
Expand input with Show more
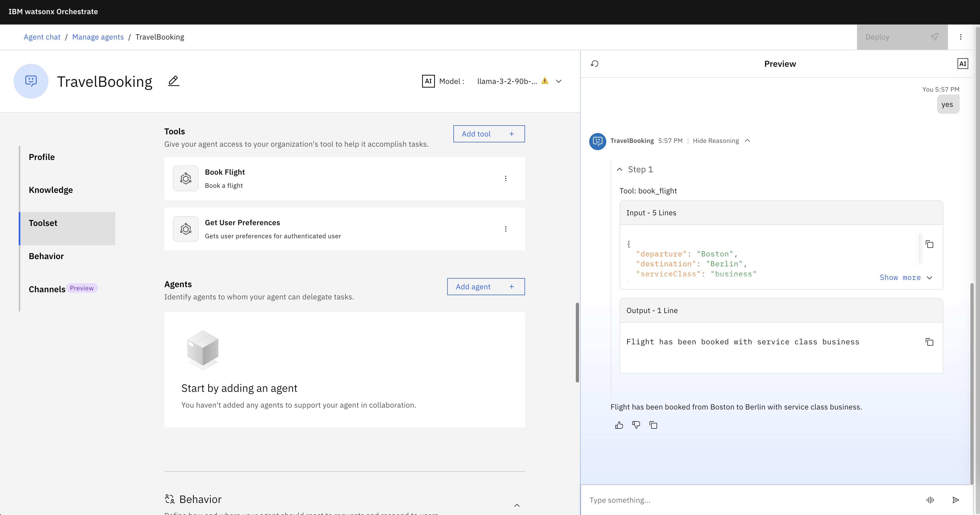905,278
